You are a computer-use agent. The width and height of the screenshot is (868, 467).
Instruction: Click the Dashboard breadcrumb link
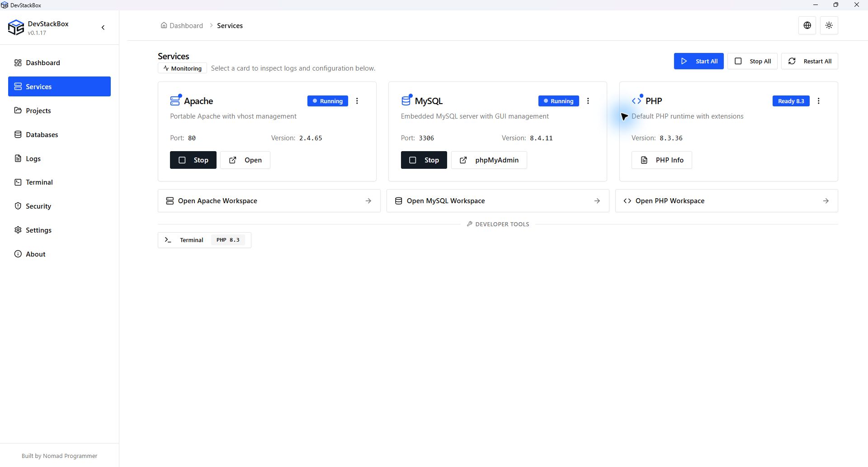[x=182, y=26]
